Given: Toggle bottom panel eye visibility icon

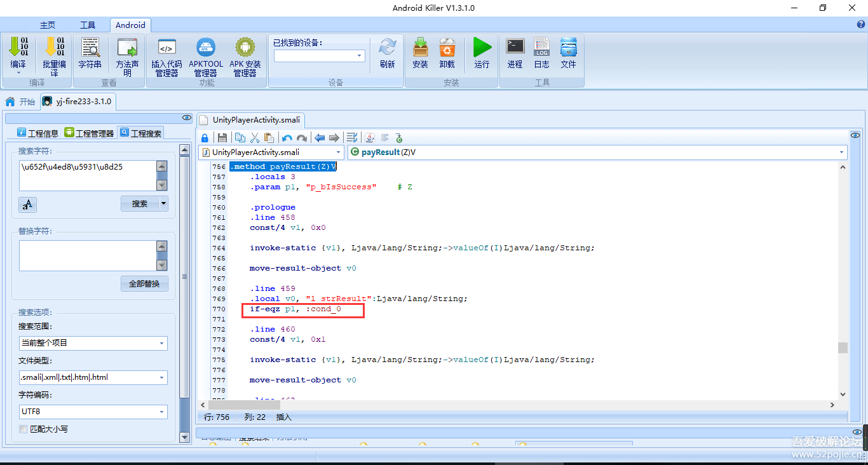Looking at the screenshot, I should (857, 432).
